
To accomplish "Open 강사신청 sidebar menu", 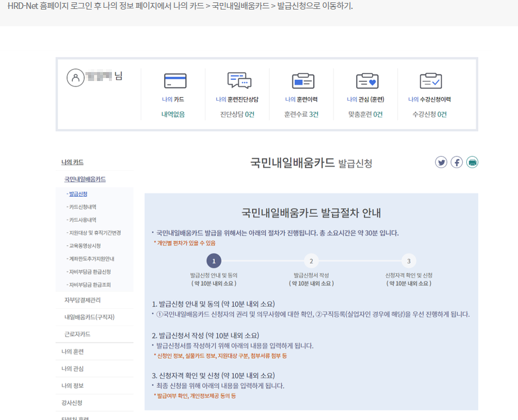I will [71, 403].
